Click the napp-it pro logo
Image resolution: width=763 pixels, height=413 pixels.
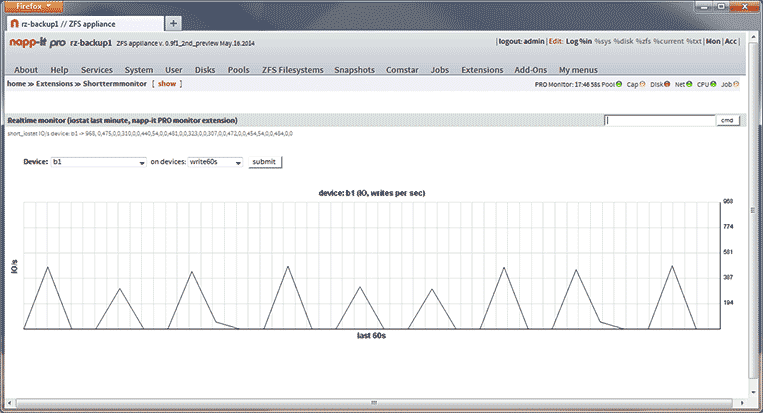pyautogui.click(x=37, y=43)
